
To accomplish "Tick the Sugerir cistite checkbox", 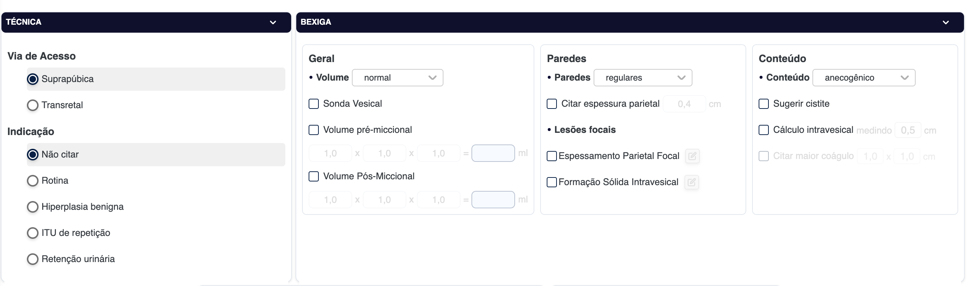I will tap(763, 104).
